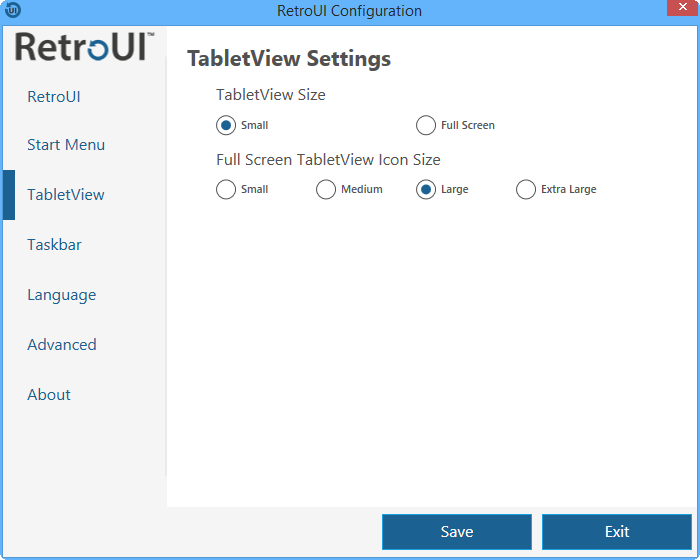The height and width of the screenshot is (560, 700).
Task: Click the RetroUI app icon in title bar
Action: (13, 9)
